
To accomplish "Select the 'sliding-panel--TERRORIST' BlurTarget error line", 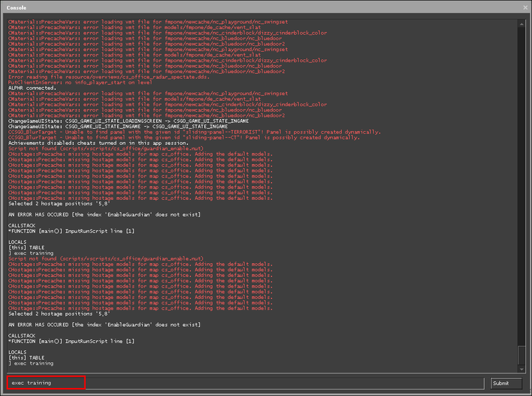I will click(x=194, y=132).
